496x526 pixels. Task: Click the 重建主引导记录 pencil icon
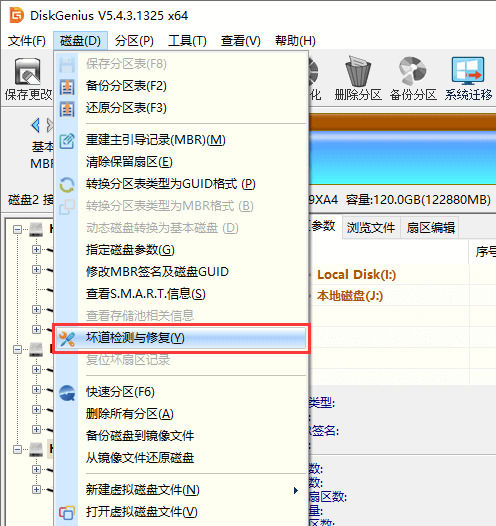point(67,141)
